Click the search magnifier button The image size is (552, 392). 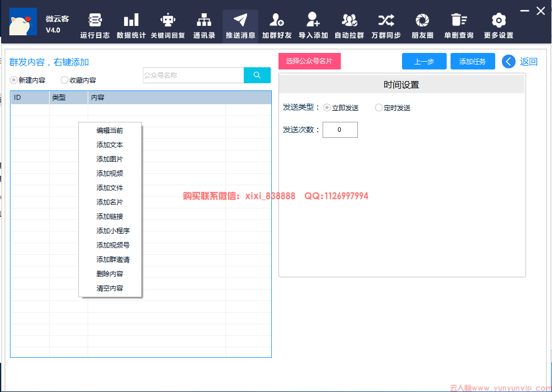[x=257, y=76]
